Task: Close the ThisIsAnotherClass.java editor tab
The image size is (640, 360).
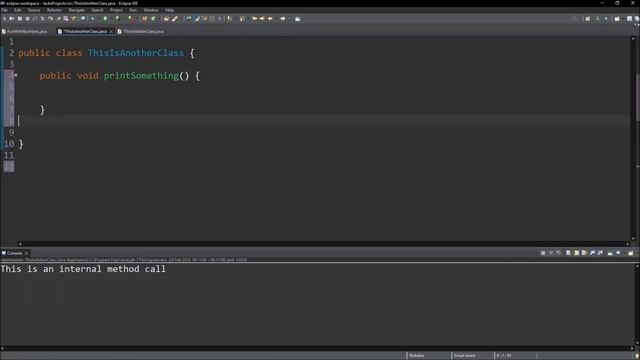Action: point(111,31)
